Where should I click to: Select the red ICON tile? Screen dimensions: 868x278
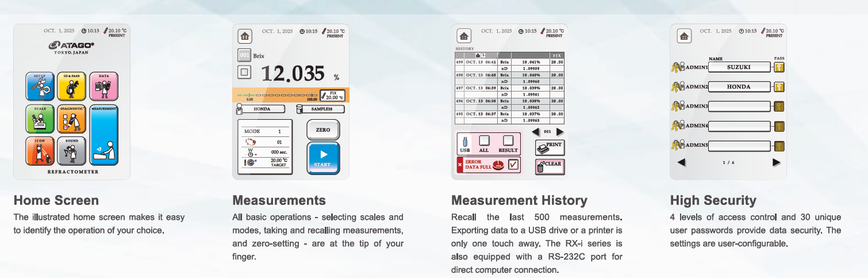click(40, 151)
